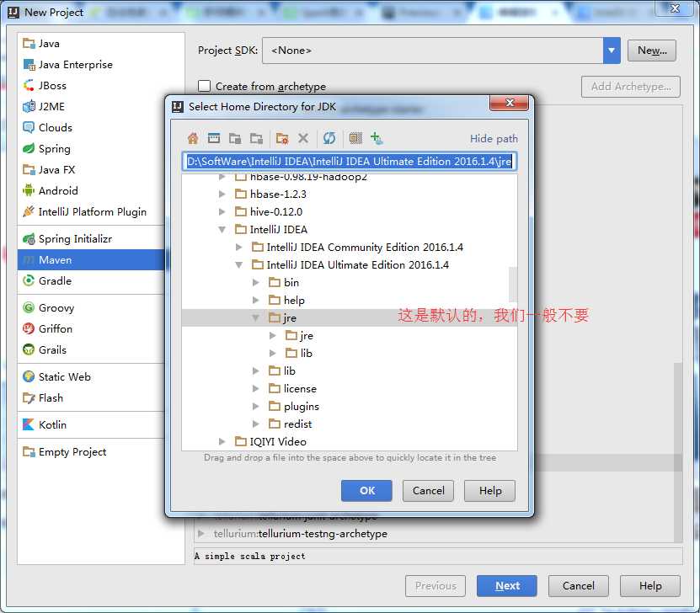
Task: Click the Delete (X) toolbar icon
Action: coord(303,139)
